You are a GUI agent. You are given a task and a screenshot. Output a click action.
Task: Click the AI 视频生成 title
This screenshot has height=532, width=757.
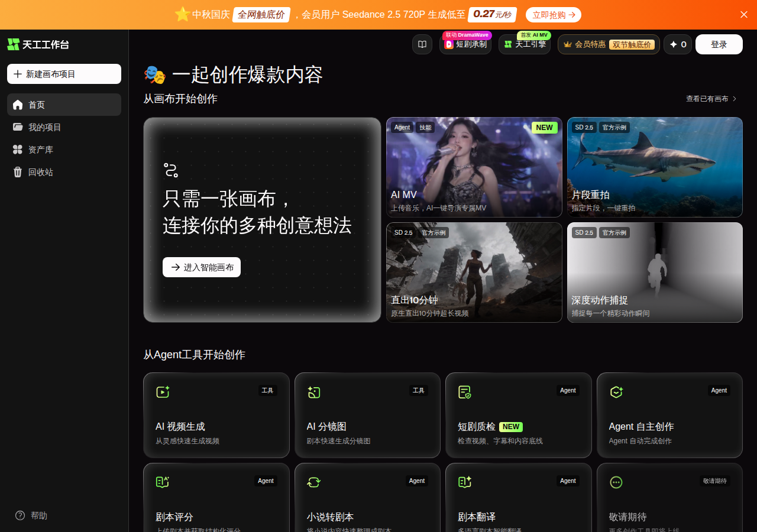180,426
